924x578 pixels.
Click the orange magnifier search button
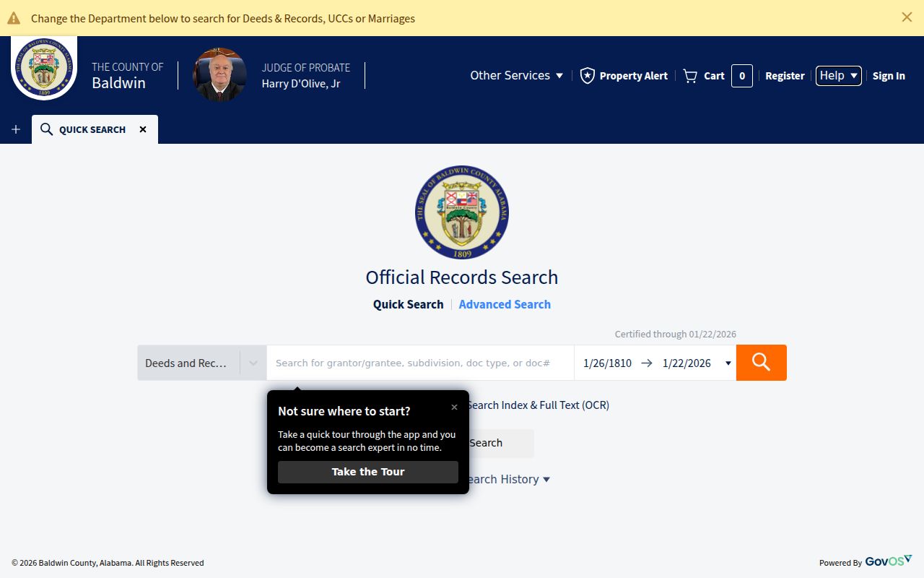[x=761, y=363]
